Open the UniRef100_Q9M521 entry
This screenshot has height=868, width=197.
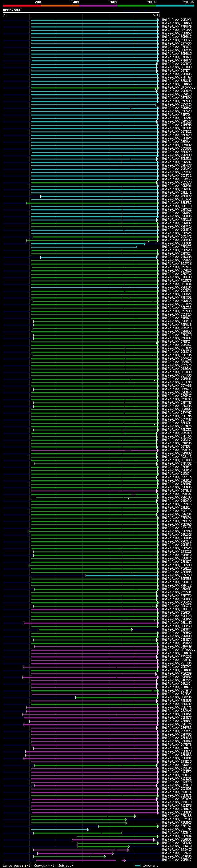[177, 545]
